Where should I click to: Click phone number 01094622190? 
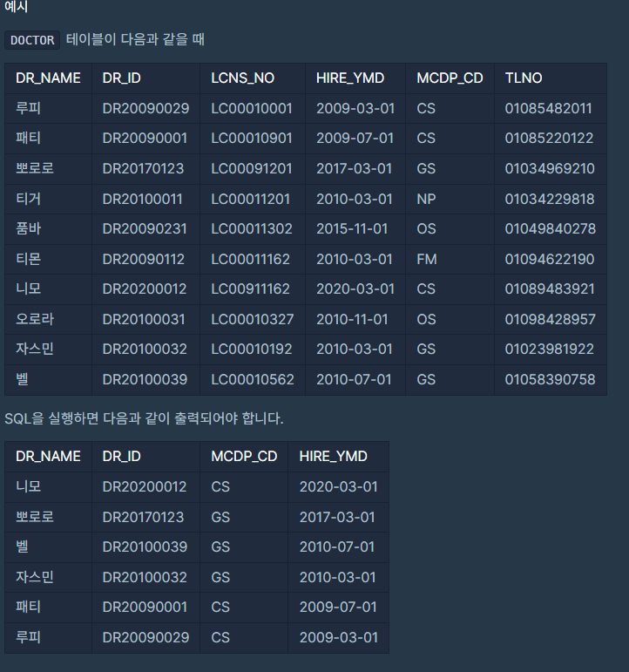click(x=550, y=259)
